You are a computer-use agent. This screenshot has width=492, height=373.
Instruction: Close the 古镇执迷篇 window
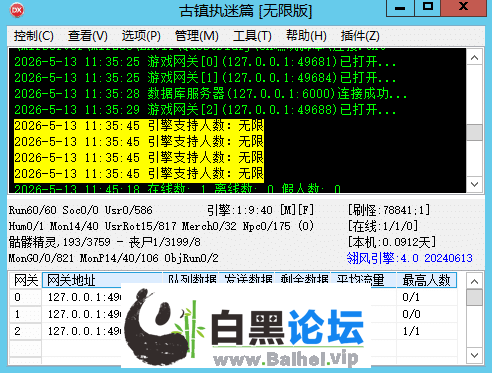pos(464,8)
